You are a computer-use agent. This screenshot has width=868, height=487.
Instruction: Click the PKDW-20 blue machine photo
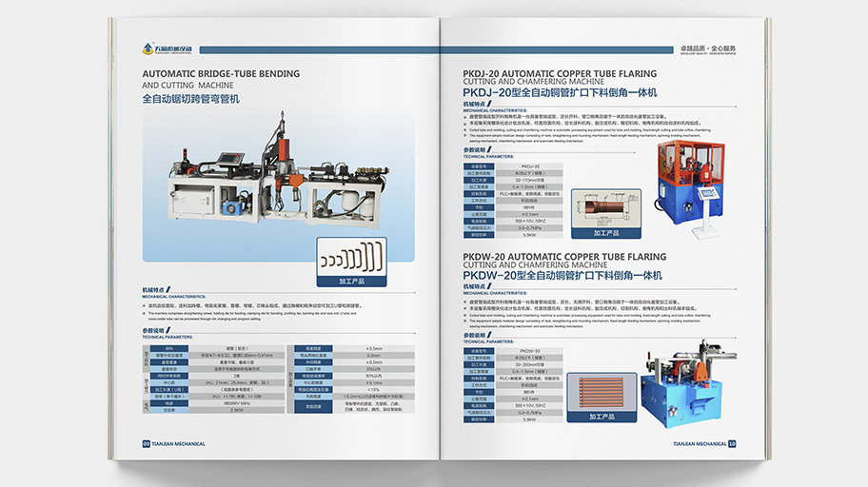coord(688,383)
